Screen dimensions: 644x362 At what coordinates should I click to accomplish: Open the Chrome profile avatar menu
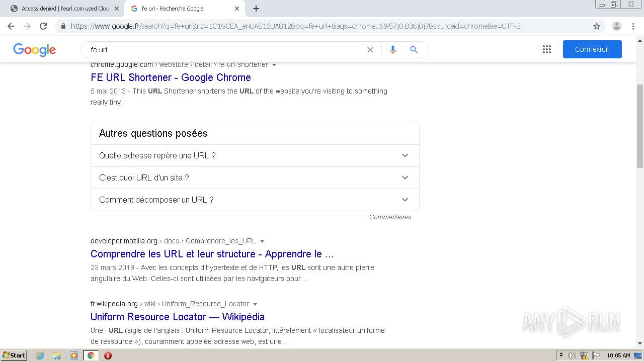[617, 26]
